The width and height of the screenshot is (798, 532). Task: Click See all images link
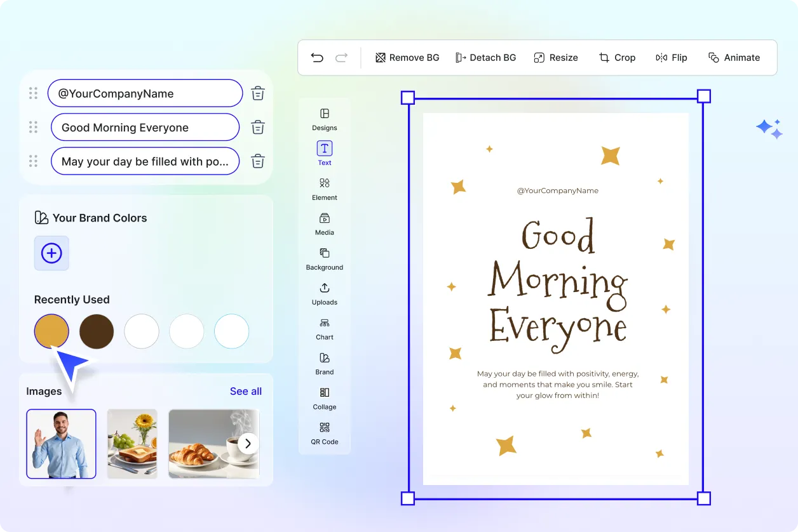[246, 391]
